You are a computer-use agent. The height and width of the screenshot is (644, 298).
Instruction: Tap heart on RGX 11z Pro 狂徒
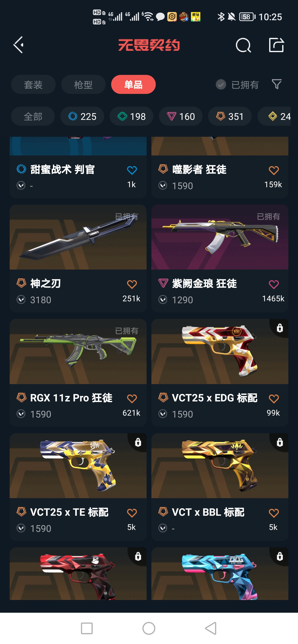(132, 399)
